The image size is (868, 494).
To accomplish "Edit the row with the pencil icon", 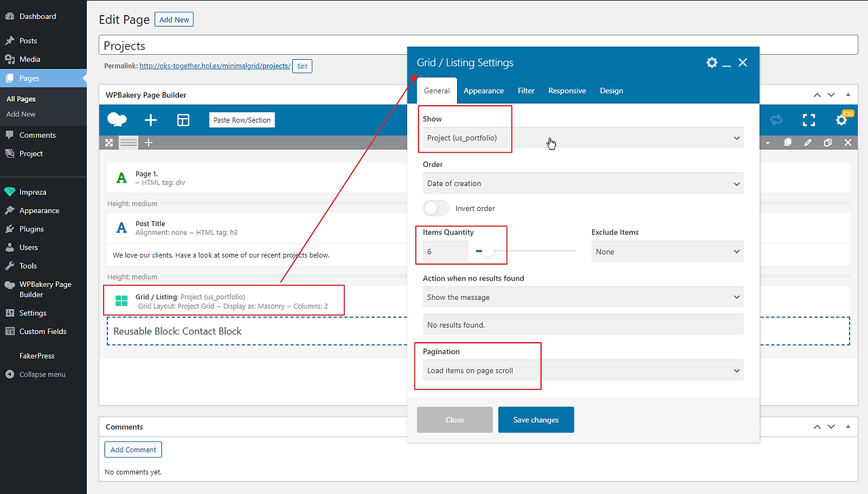I will coord(808,142).
